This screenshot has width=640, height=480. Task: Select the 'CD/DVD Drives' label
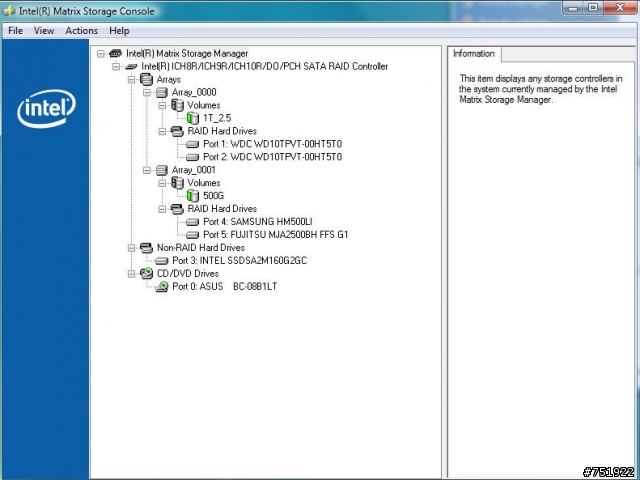point(188,273)
